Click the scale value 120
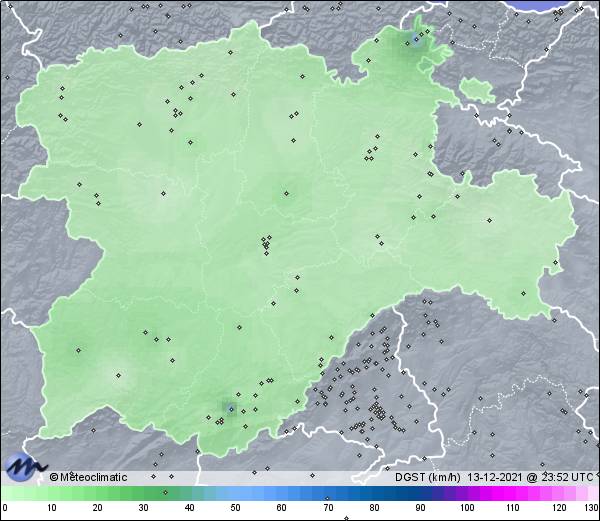This screenshot has height=521, width=600. coord(559,508)
